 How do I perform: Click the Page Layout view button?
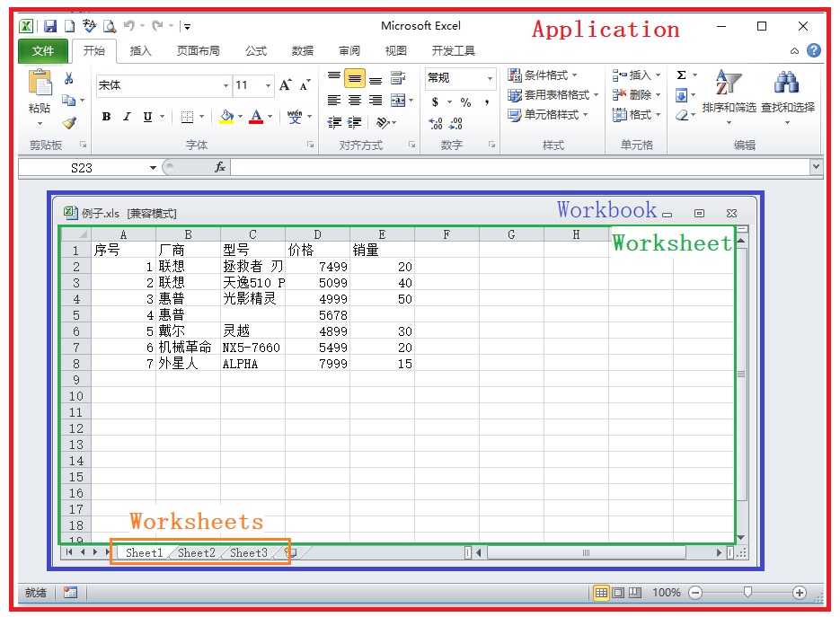(x=618, y=593)
